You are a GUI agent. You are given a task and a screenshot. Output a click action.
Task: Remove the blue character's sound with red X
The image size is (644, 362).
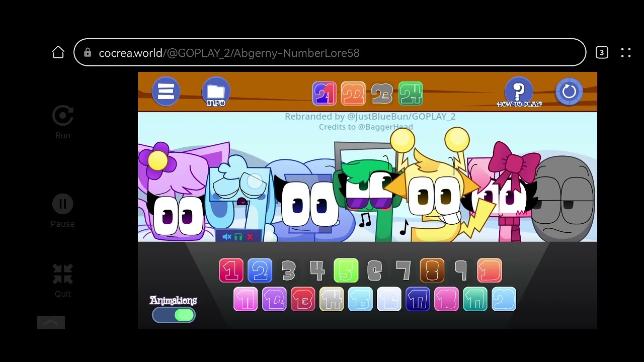[250, 237]
